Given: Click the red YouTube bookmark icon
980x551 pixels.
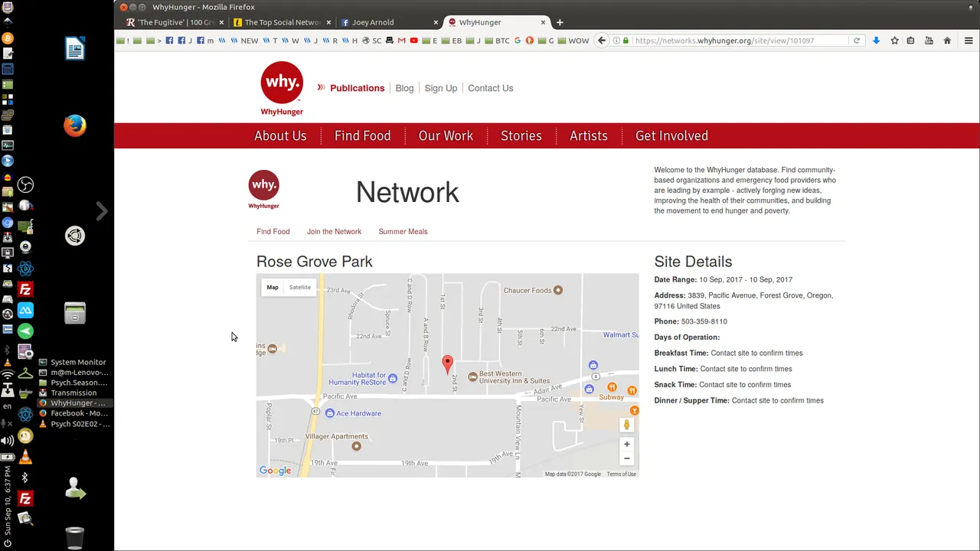Looking at the screenshot, I should pyautogui.click(x=413, y=41).
